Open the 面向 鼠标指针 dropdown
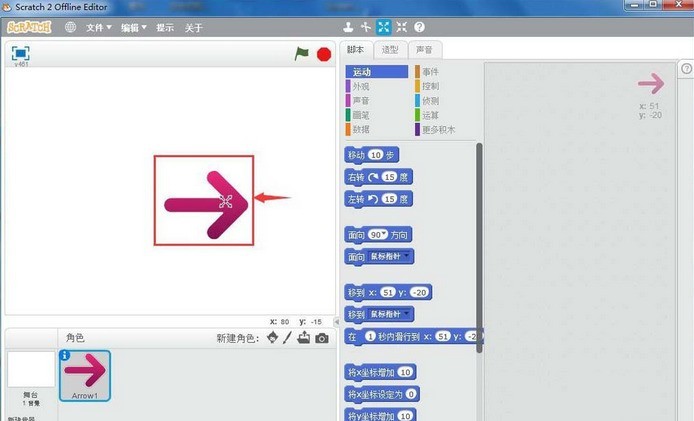Image resolution: width=694 pixels, height=421 pixels. pyautogui.click(x=408, y=257)
